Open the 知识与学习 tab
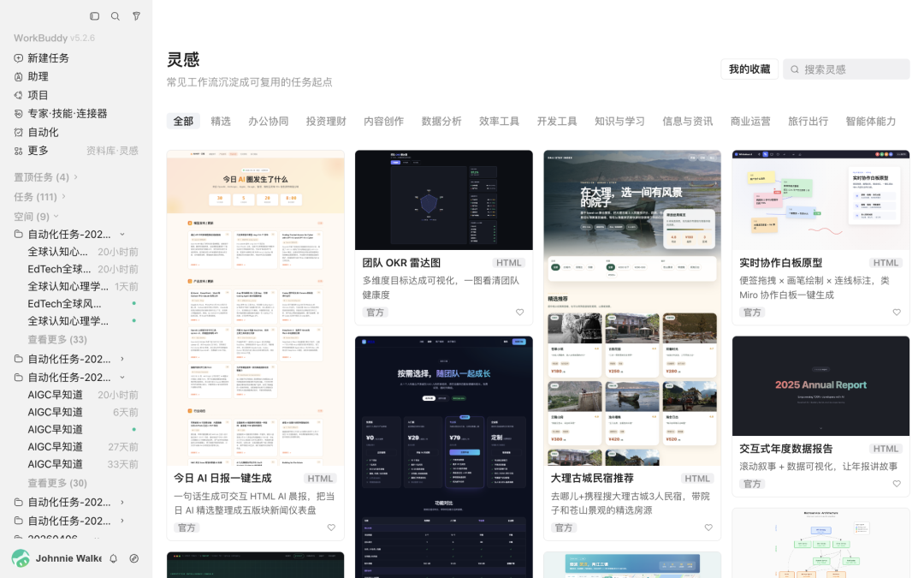 (x=619, y=121)
